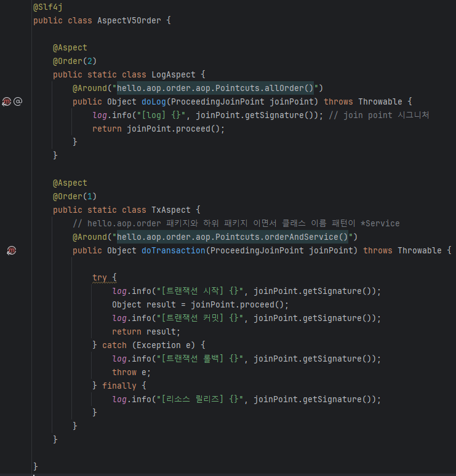Place cursor on AspectV5Order class name
The image size is (456, 476).
(x=129, y=21)
